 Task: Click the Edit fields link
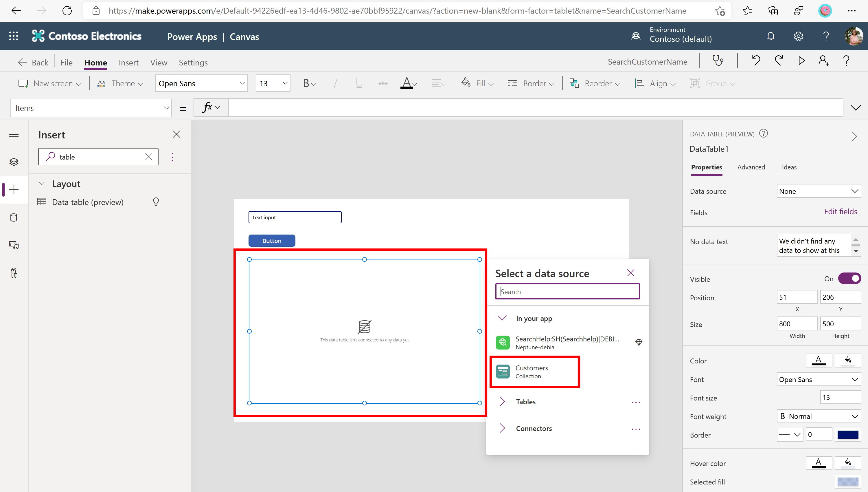[840, 212]
